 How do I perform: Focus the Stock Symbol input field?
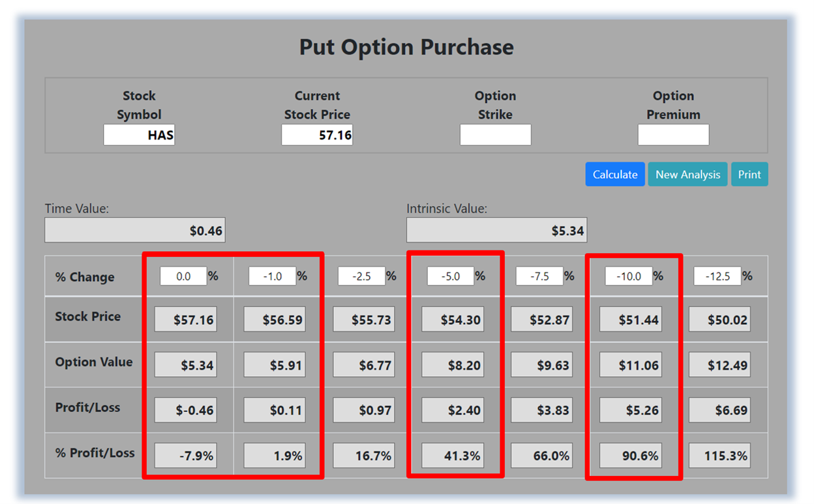click(x=139, y=135)
